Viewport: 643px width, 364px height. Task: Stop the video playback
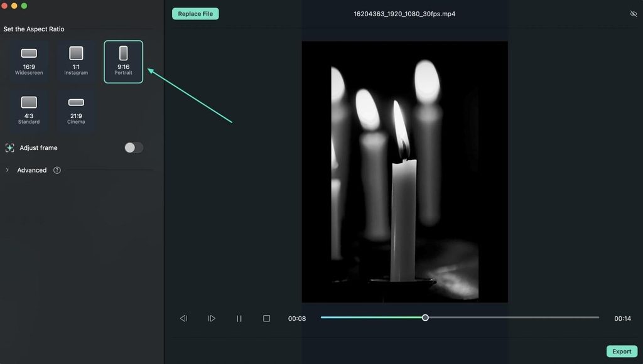(266, 319)
